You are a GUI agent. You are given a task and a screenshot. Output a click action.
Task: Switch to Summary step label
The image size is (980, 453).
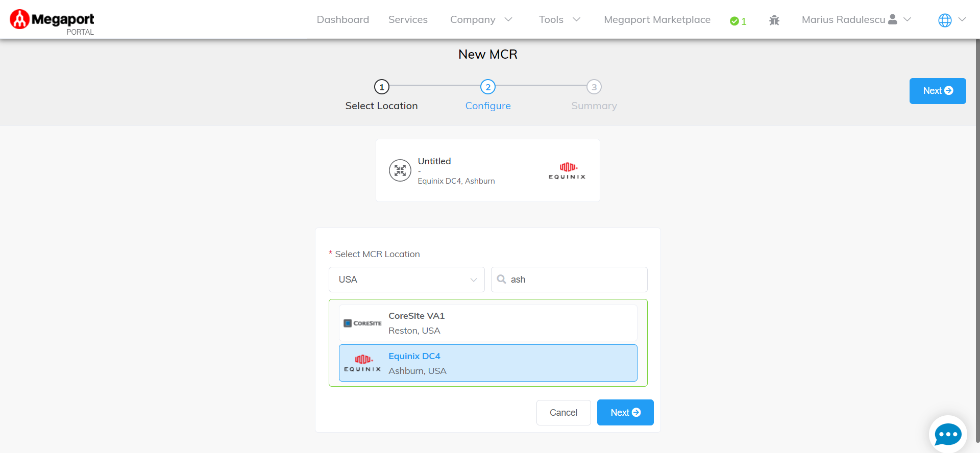594,106
